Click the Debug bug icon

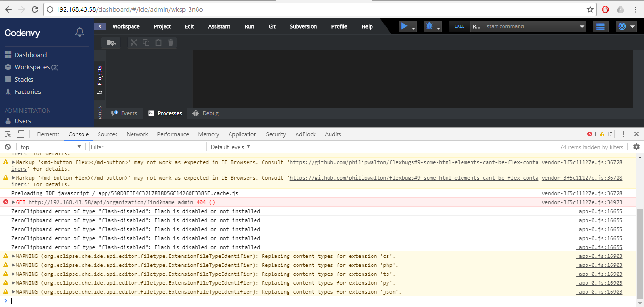pyautogui.click(x=428, y=26)
